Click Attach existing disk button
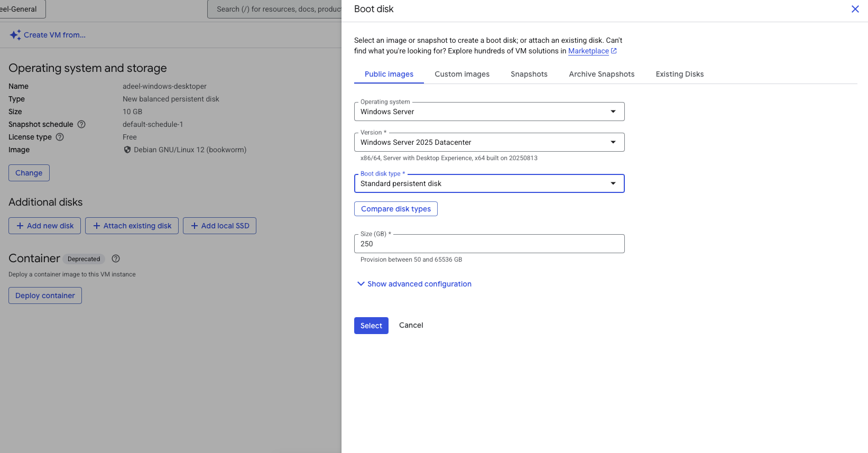This screenshot has width=868, height=453. point(132,226)
